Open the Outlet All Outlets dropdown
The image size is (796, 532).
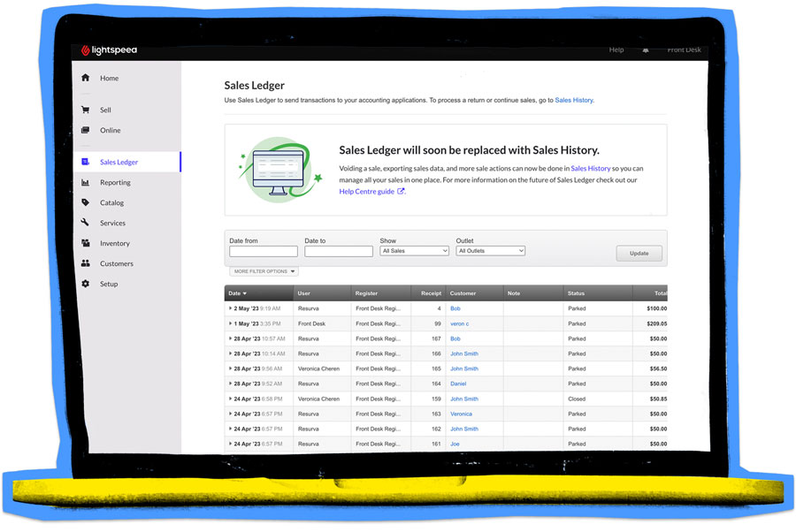(x=490, y=250)
